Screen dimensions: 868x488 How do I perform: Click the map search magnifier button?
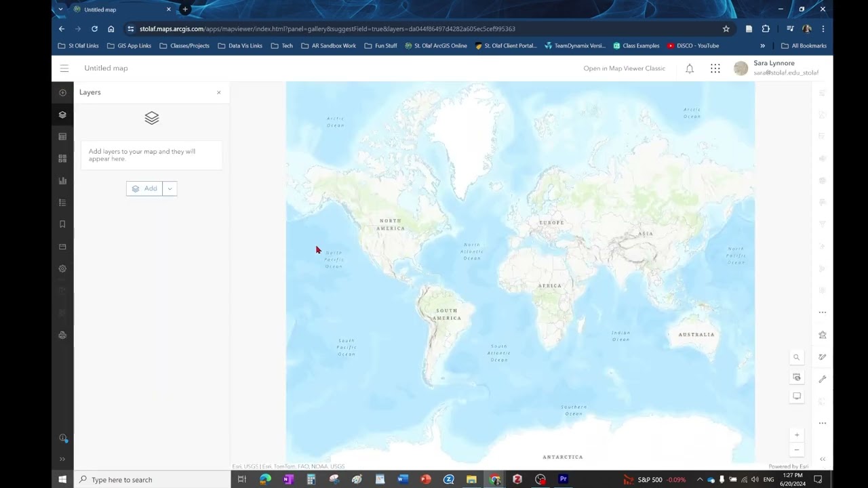(x=797, y=357)
